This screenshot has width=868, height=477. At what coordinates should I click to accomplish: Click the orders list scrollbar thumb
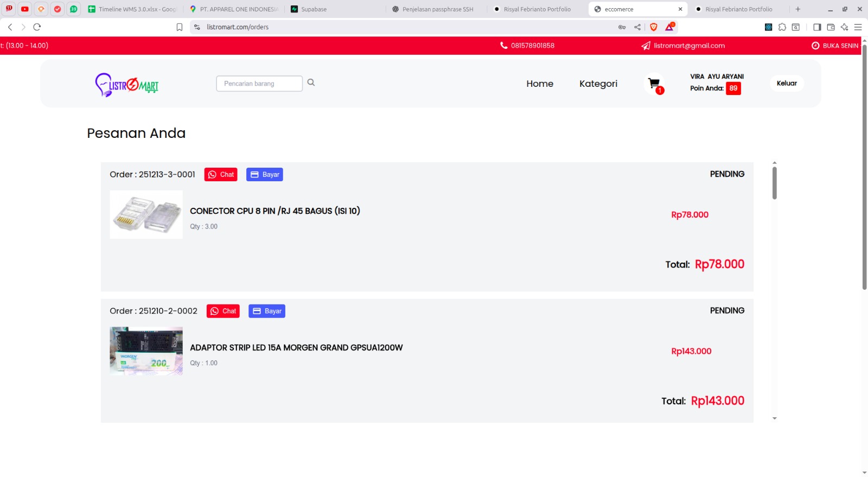[774, 183]
